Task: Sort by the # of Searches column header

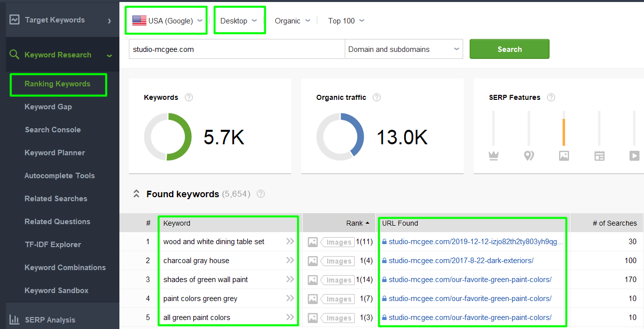Action: 615,223
